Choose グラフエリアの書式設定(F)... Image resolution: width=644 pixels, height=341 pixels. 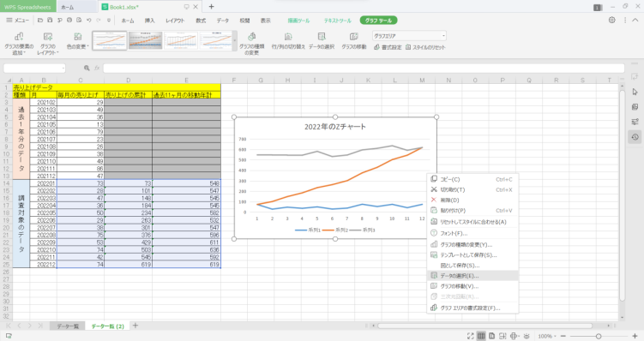click(x=472, y=308)
